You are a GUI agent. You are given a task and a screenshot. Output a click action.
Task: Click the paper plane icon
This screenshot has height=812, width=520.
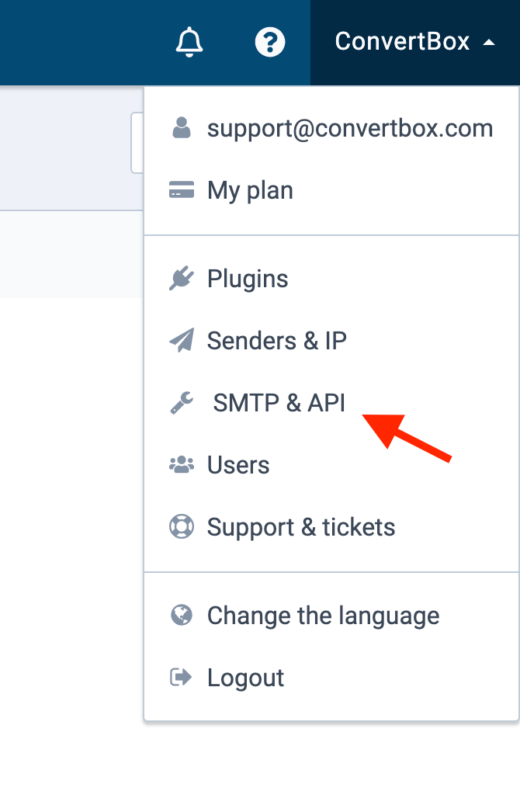[182, 340]
